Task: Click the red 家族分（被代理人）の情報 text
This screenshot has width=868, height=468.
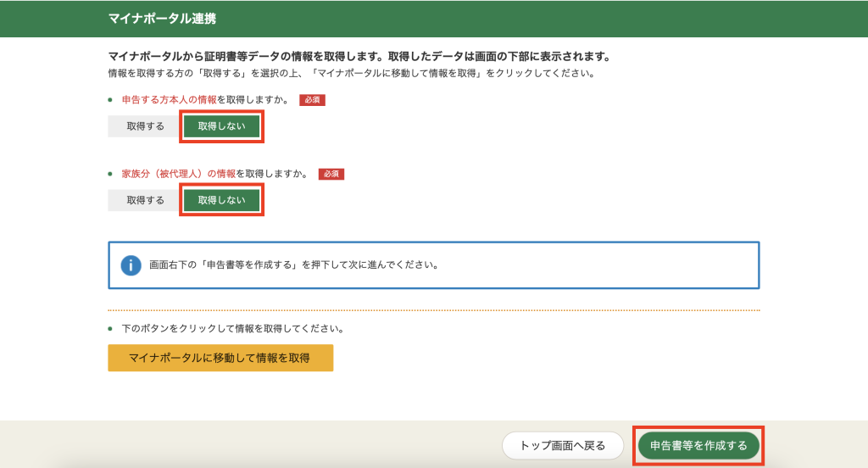Action: [x=179, y=174]
